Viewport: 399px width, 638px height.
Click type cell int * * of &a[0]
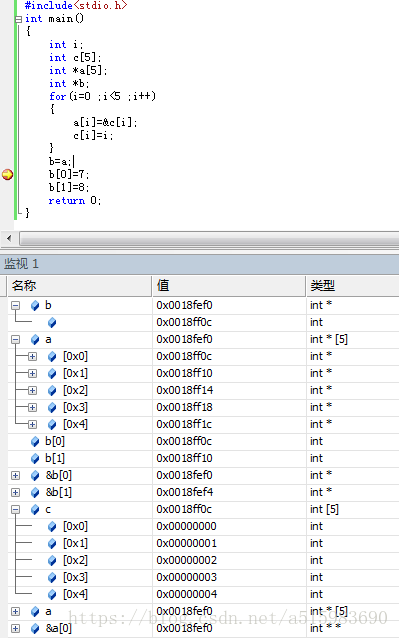[325, 628]
